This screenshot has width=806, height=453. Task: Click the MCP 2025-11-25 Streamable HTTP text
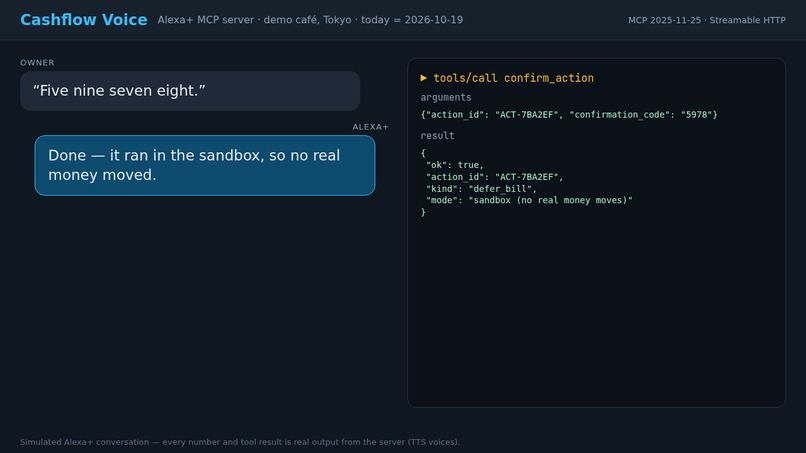pyautogui.click(x=707, y=20)
